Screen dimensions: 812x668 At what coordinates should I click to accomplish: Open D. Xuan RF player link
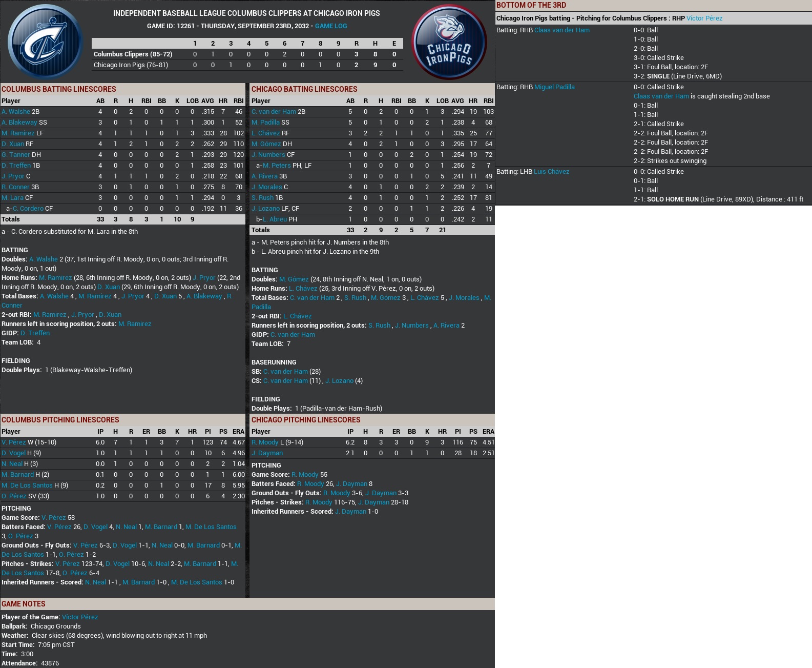pos(13,144)
